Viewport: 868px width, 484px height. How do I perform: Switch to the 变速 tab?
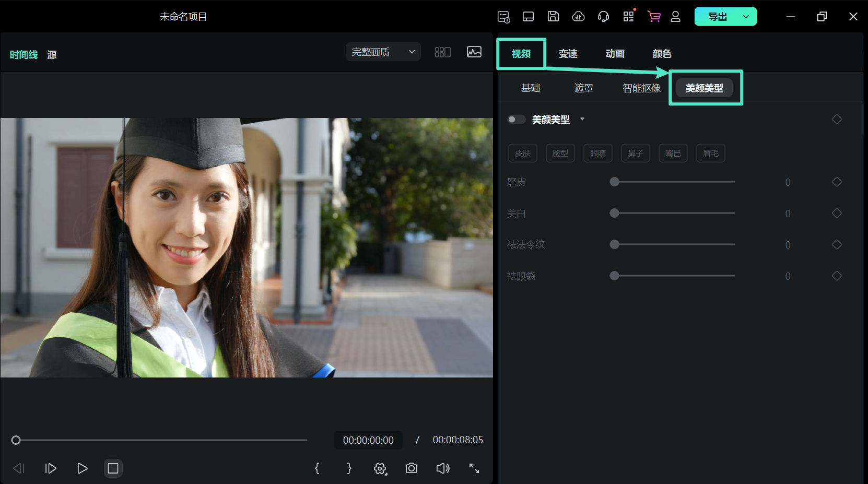[568, 54]
